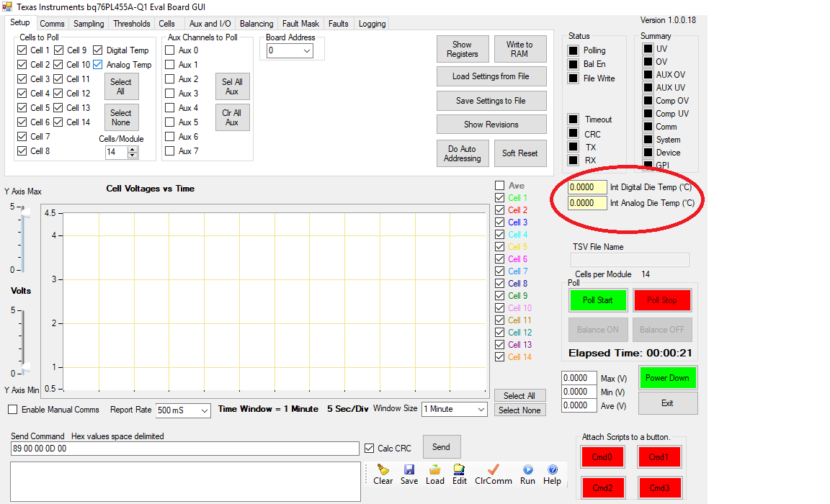Click Load Settings from File
This screenshot has width=830, height=504.
pos(491,76)
